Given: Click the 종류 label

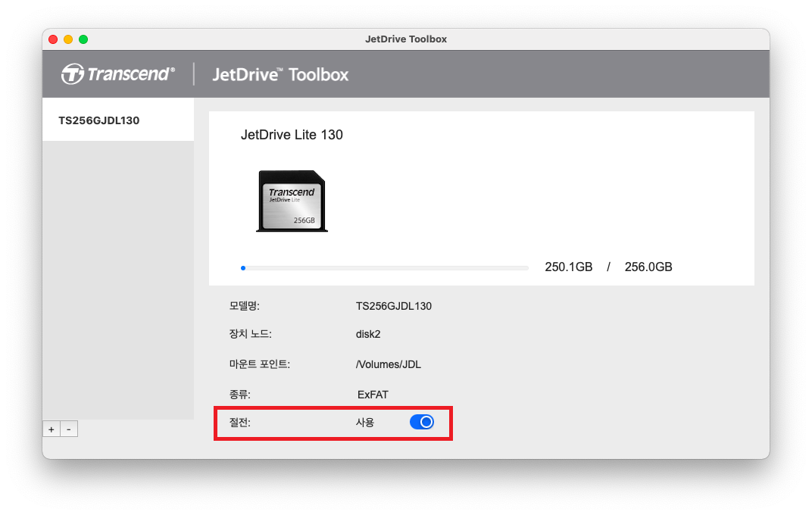Looking at the screenshot, I should [239, 395].
